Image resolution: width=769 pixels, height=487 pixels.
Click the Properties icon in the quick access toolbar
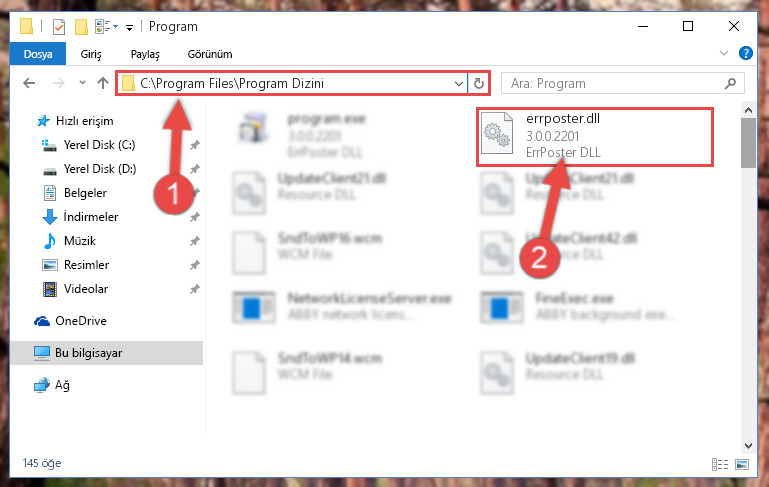(58, 26)
